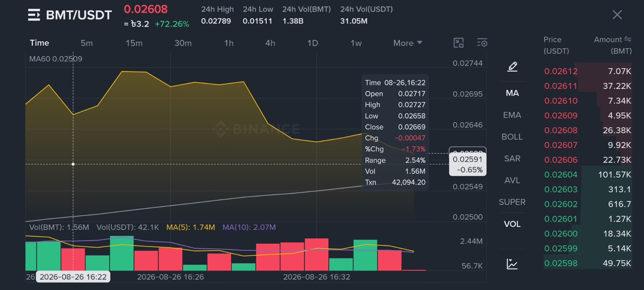Image resolution: width=644 pixels, height=290 pixels.
Task: Toggle the BOLL indicator
Action: pyautogui.click(x=512, y=137)
